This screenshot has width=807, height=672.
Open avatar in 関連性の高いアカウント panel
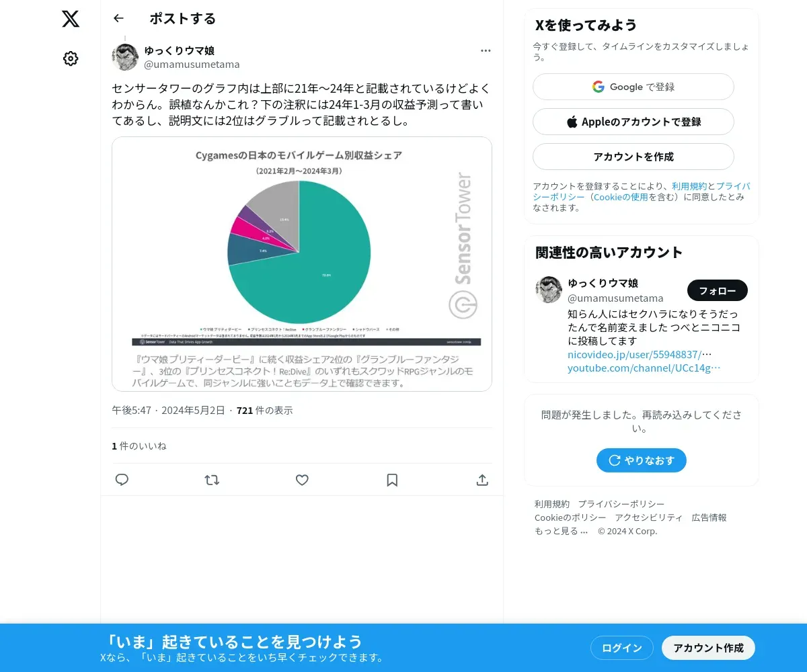pyautogui.click(x=549, y=290)
